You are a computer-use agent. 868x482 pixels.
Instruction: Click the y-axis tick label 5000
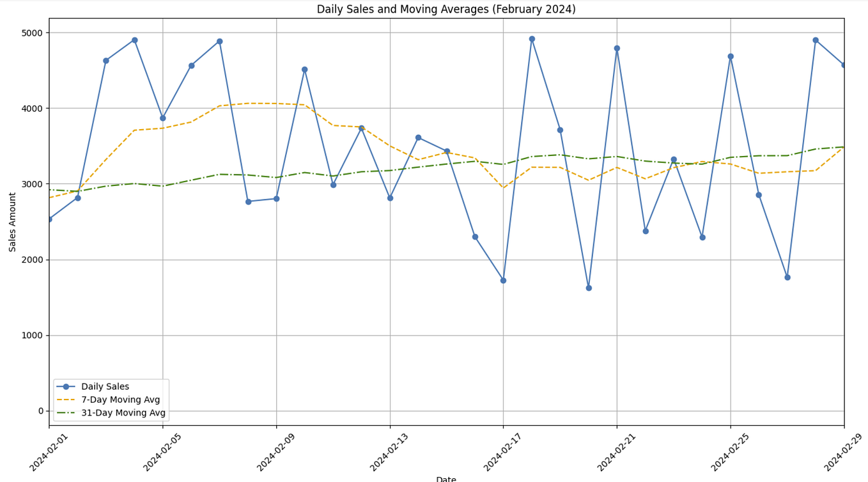tap(32, 33)
